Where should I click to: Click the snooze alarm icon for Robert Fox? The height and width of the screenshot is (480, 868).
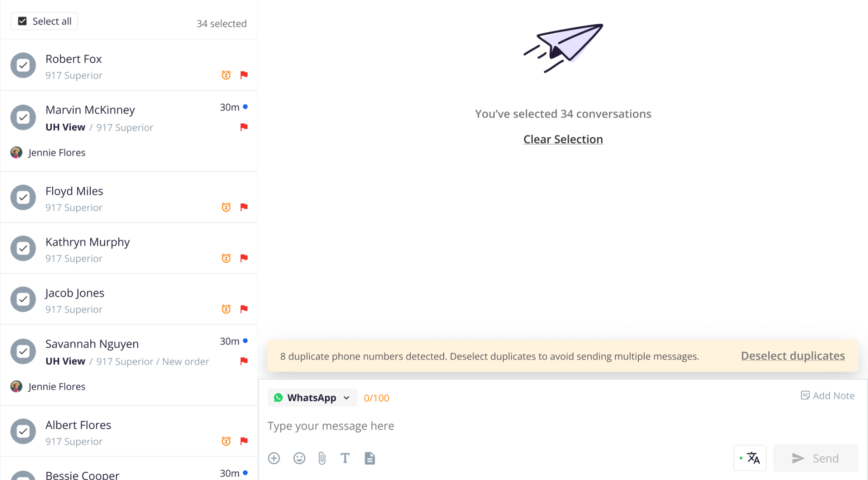226,75
